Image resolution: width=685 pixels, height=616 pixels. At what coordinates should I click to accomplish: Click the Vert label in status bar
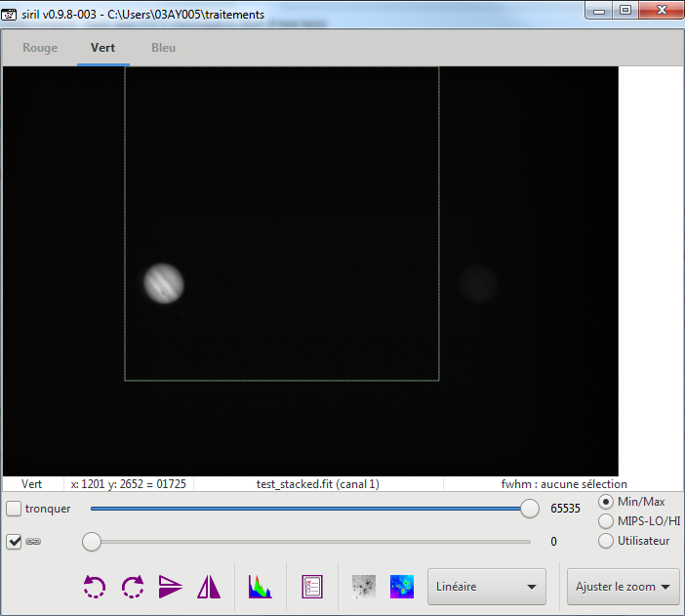point(31,484)
